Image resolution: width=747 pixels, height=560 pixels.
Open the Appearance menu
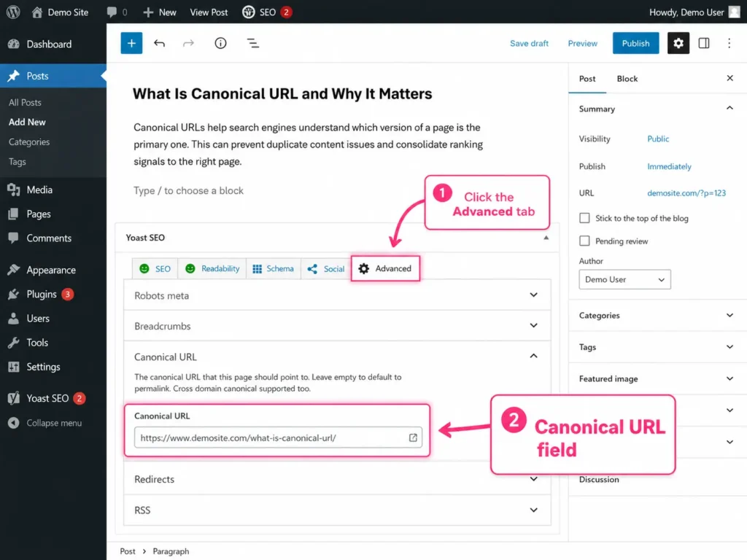pos(53,270)
